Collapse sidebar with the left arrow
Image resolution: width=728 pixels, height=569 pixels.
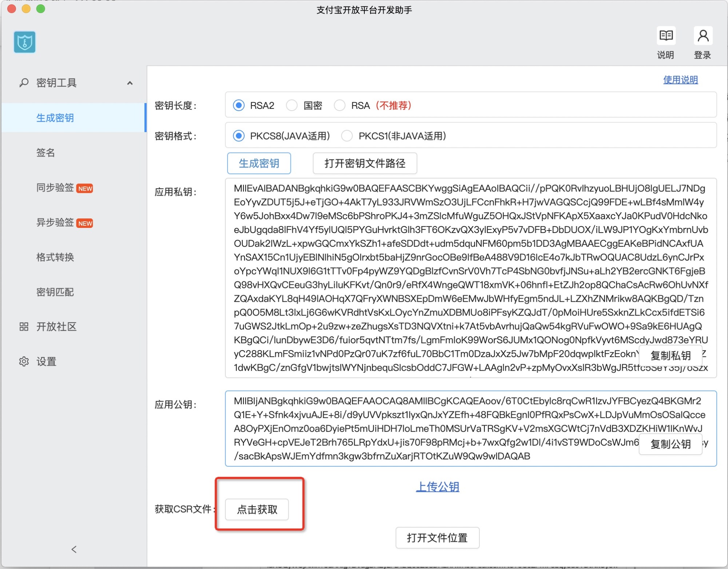pyautogui.click(x=74, y=549)
